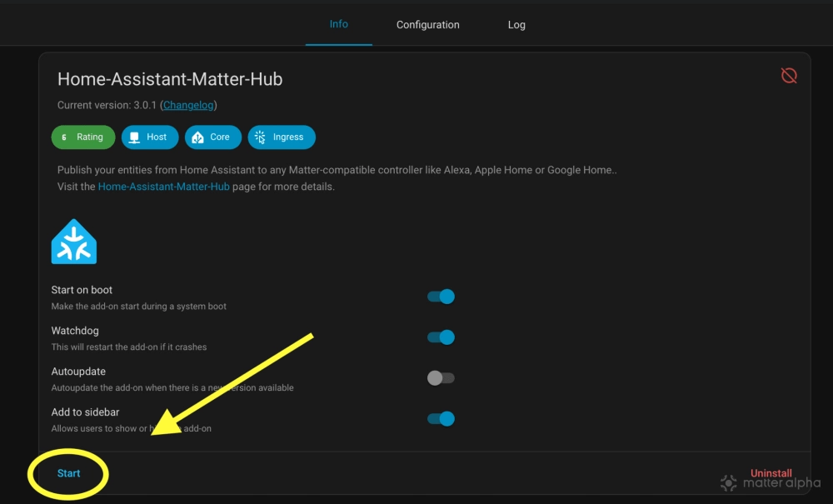Screen dimensions: 833x504
Task: Disable the Start on boot toggle
Action: tap(441, 297)
